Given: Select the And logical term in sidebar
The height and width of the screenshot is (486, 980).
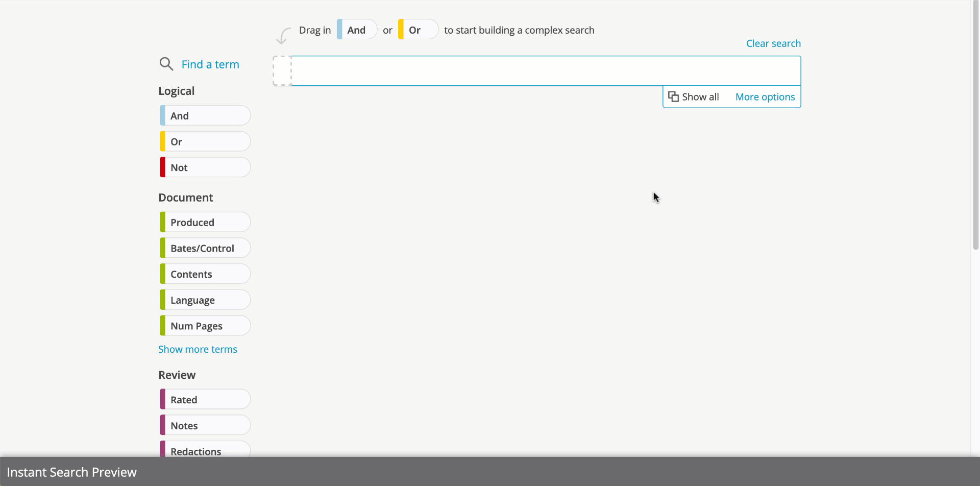Looking at the screenshot, I should tap(205, 115).
